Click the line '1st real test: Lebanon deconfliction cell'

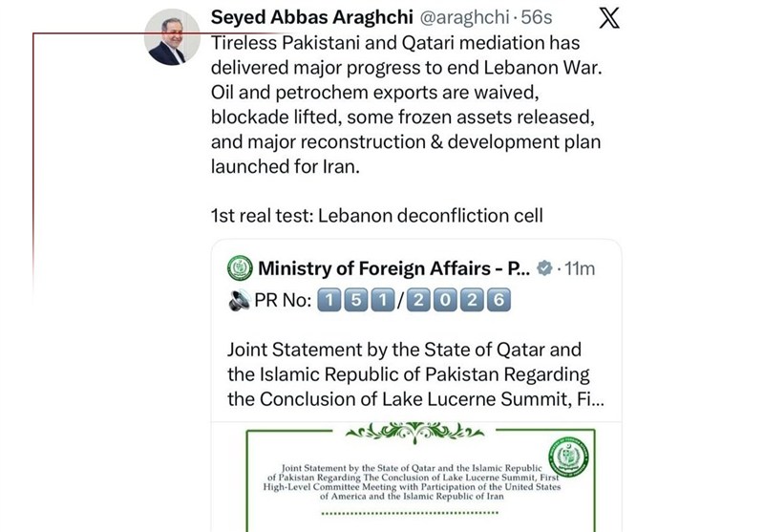[376, 215]
